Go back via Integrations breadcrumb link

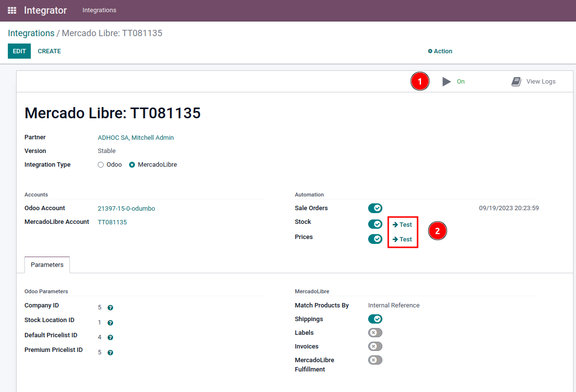[x=31, y=33]
